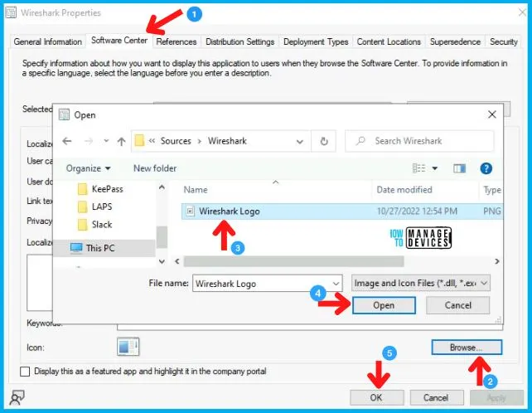Open the Organize menu

tap(88, 168)
